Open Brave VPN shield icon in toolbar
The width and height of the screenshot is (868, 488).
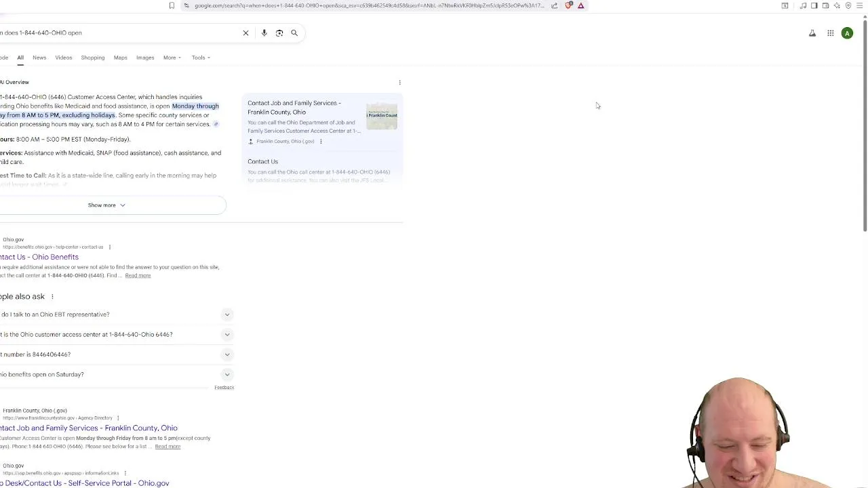(x=848, y=5)
